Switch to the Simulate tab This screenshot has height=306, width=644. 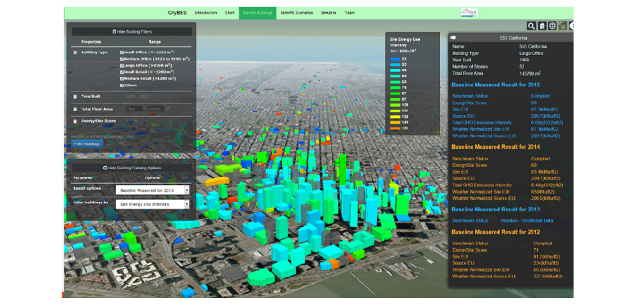pyautogui.click(x=328, y=13)
